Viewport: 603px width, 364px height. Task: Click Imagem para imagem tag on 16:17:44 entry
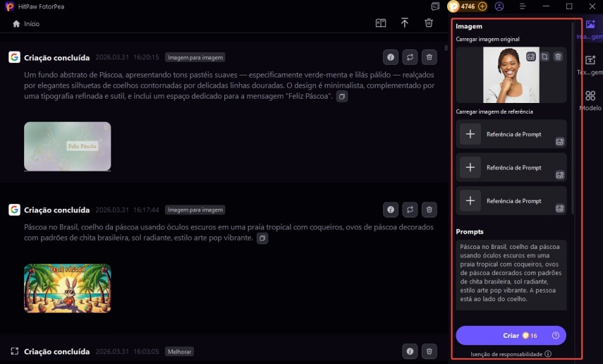tap(195, 210)
